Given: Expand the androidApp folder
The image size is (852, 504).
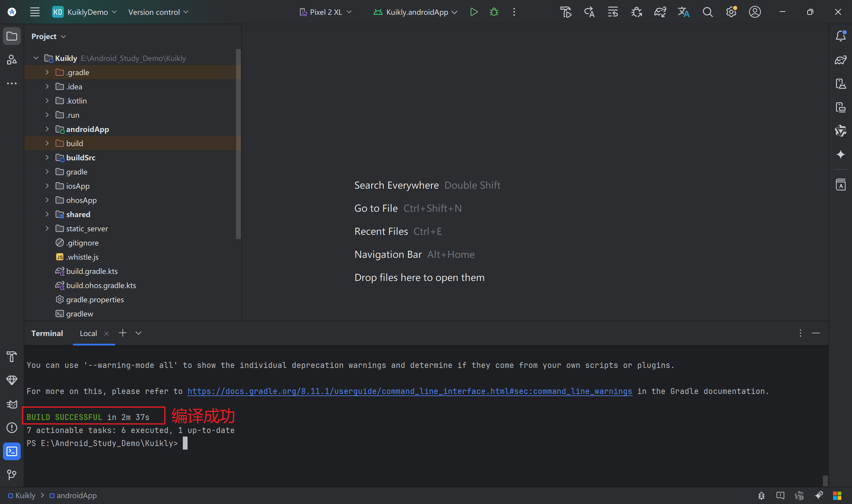Looking at the screenshot, I should pyautogui.click(x=47, y=129).
